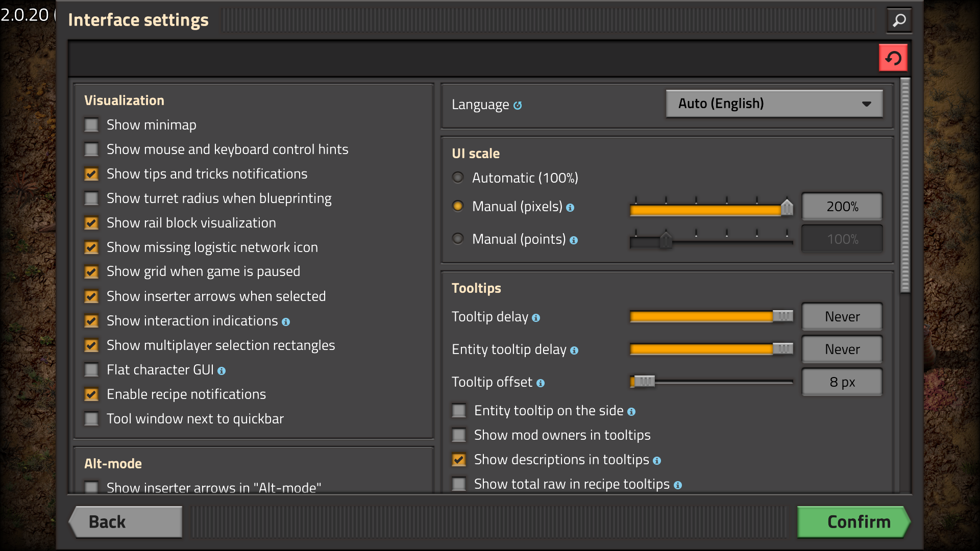This screenshot has width=980, height=551.
Task: Select Manual (points) radio button
Action: coord(458,239)
